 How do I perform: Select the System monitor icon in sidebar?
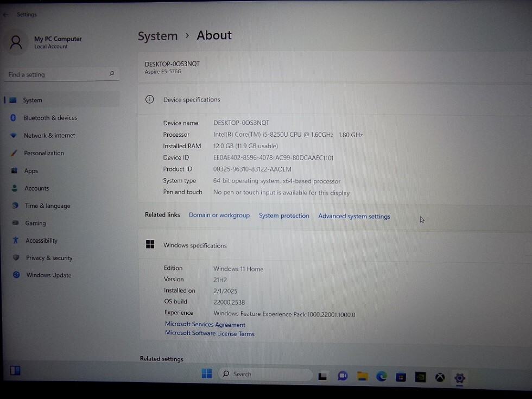click(x=13, y=100)
